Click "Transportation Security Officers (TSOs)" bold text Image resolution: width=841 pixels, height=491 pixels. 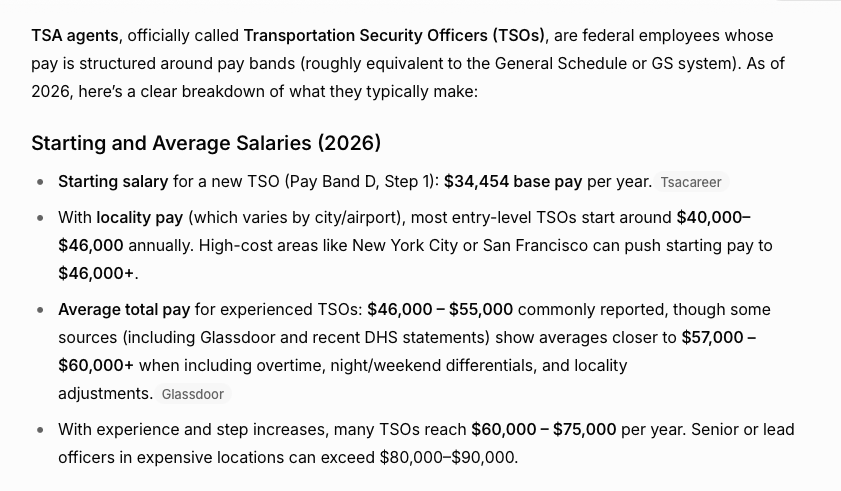pyautogui.click(x=394, y=35)
